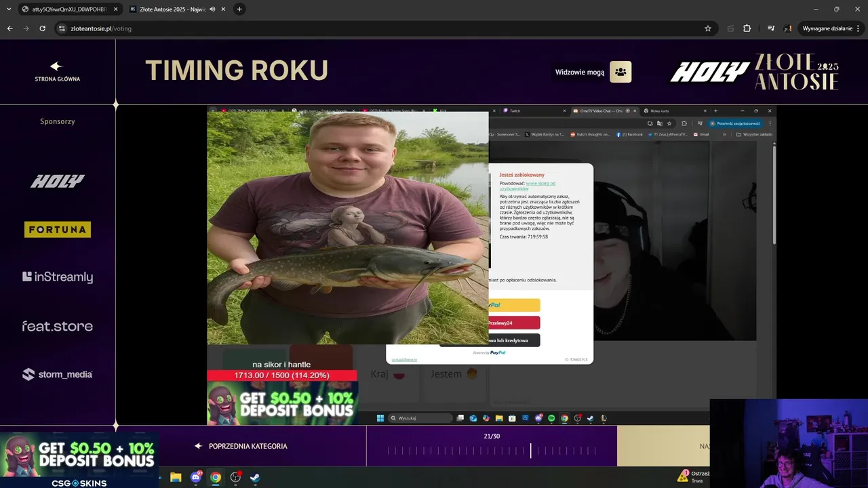
Task: Click the nominated video thumbnail with catfish photo
Action: [x=348, y=228]
